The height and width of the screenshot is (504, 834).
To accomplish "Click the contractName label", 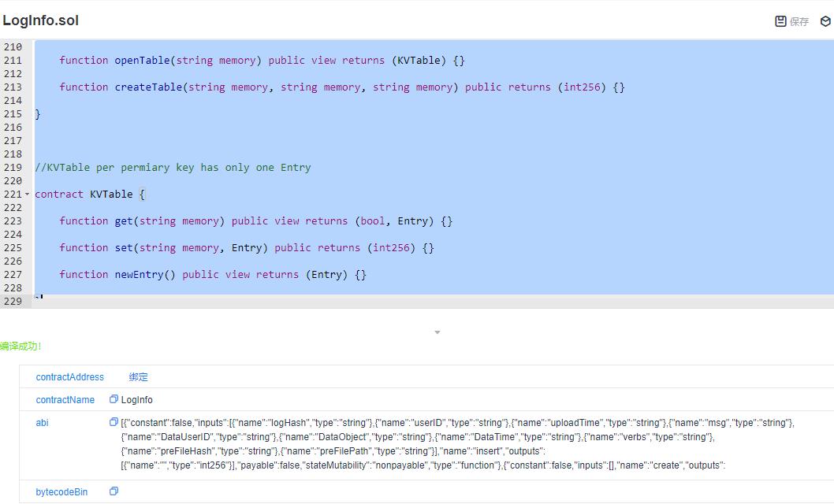I will click(65, 399).
